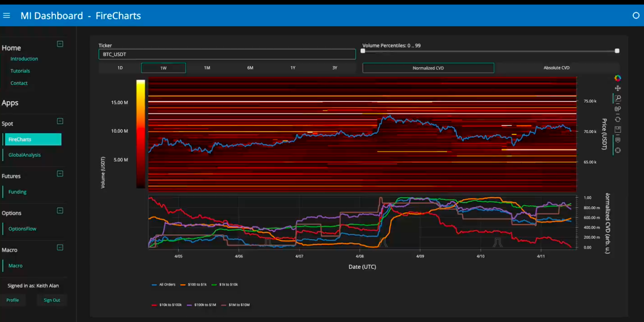
Task: Open the Tutorials link
Action: [x=20, y=71]
